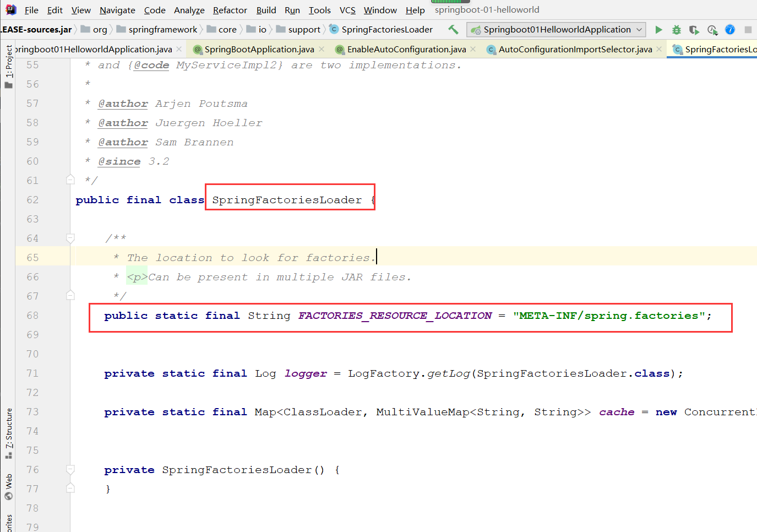Start debugging with the bug icon
Image resolution: width=757 pixels, height=532 pixels.
click(677, 30)
